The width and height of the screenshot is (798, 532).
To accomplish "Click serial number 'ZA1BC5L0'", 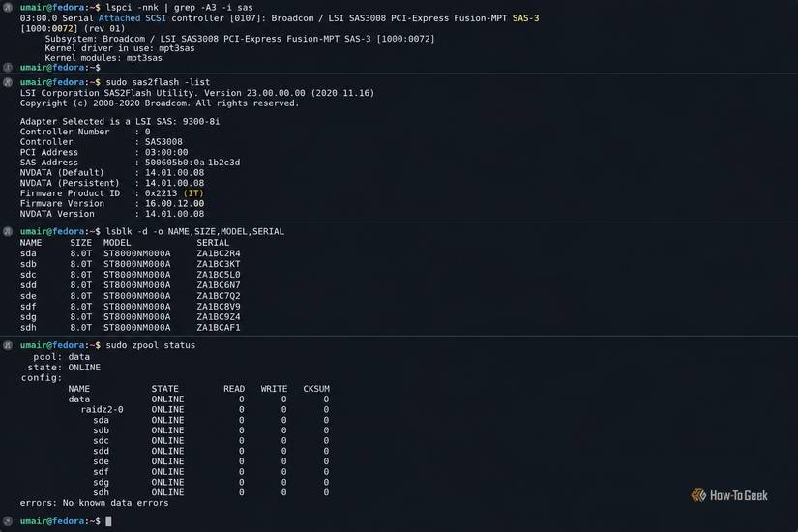I will [x=219, y=275].
